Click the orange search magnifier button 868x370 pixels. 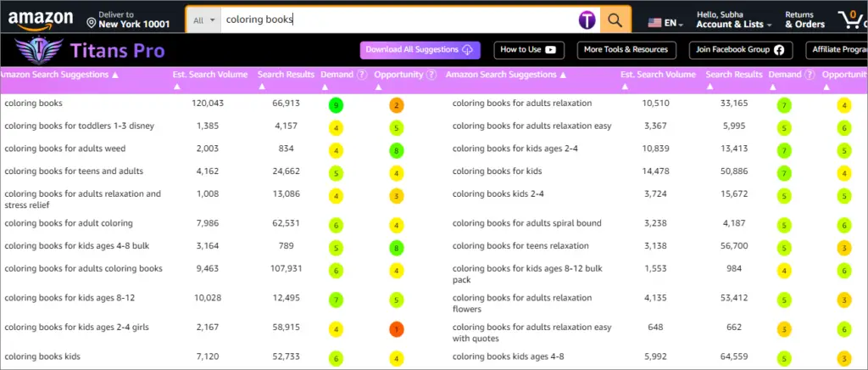tap(615, 20)
